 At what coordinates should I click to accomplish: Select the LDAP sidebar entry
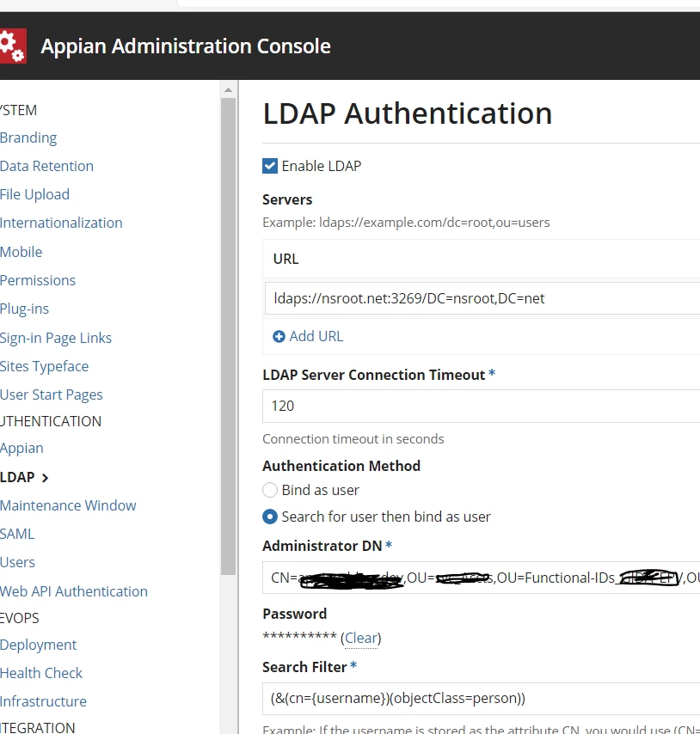17,477
